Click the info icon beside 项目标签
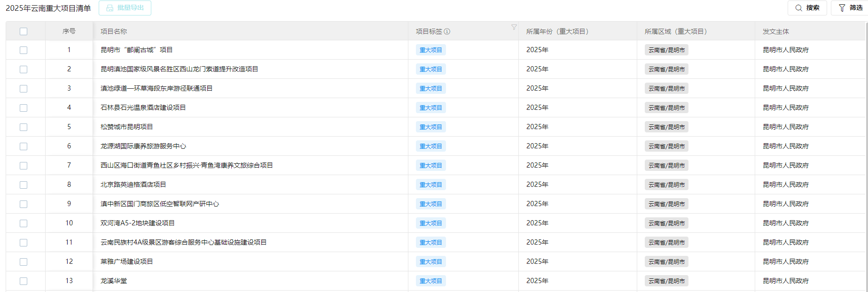This screenshot has height=292, width=868. [x=447, y=31]
